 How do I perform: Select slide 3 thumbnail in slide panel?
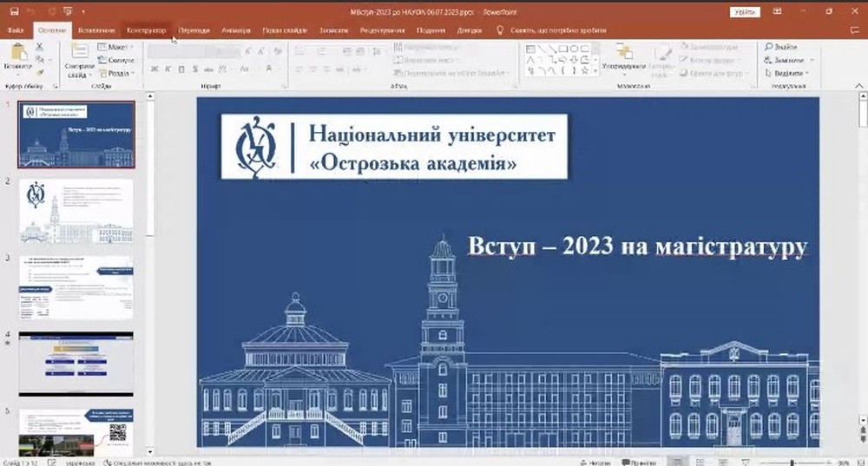pos(76,287)
